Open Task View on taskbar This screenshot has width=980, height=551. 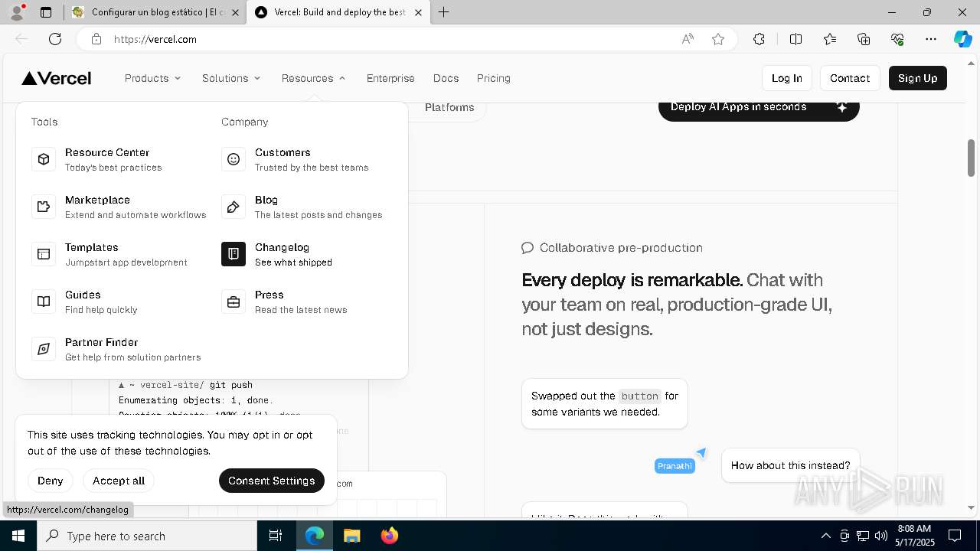tap(276, 536)
